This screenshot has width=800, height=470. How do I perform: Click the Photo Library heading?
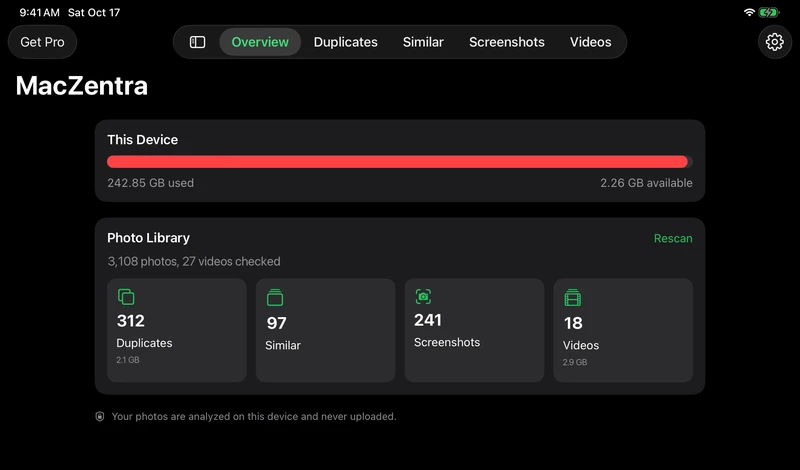(148, 238)
